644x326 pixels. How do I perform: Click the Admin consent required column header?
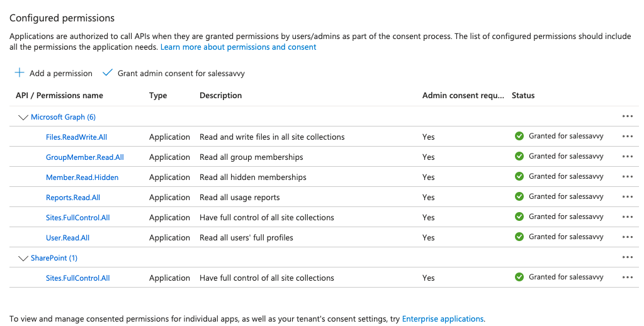pos(463,96)
